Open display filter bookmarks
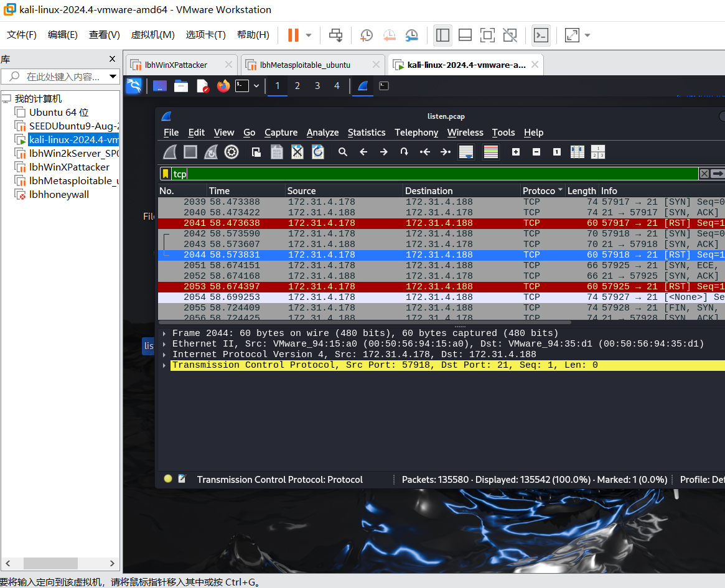This screenshot has width=725, height=588. 166,174
